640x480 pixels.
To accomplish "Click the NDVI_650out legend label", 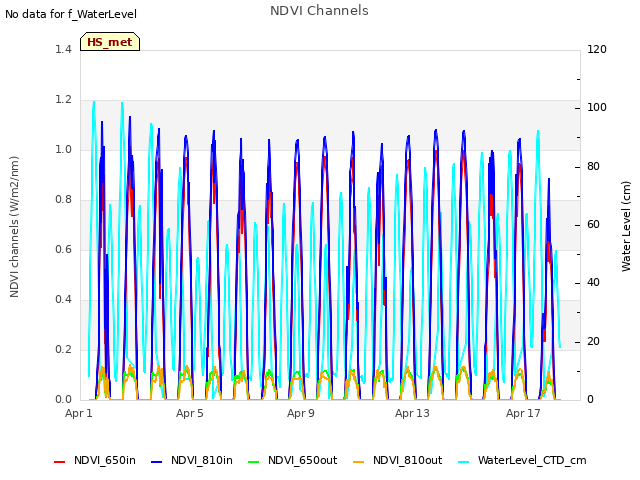I will pos(302,460).
